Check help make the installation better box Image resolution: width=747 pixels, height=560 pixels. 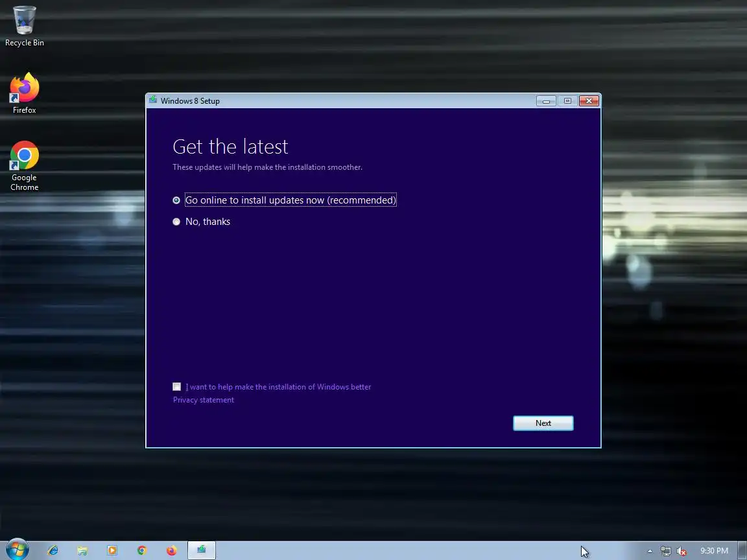[x=177, y=387]
